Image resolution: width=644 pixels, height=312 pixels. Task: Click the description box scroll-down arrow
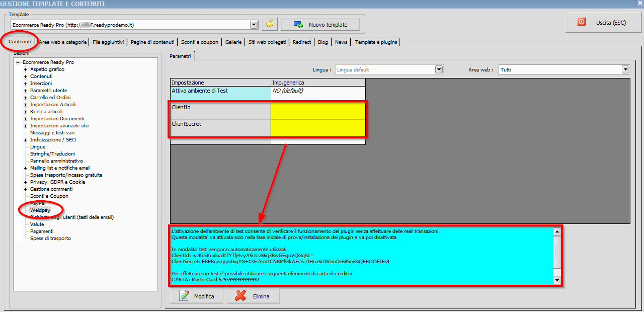point(556,280)
